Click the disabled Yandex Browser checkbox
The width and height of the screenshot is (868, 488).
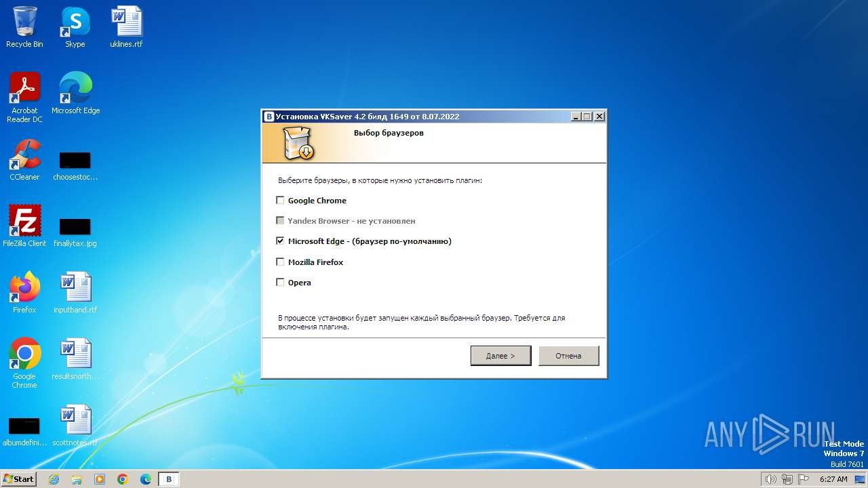coord(280,220)
